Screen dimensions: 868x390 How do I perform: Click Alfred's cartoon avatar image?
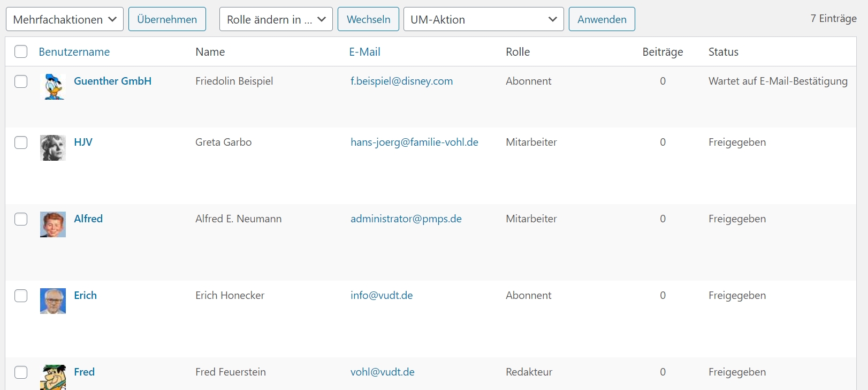coord(53,224)
